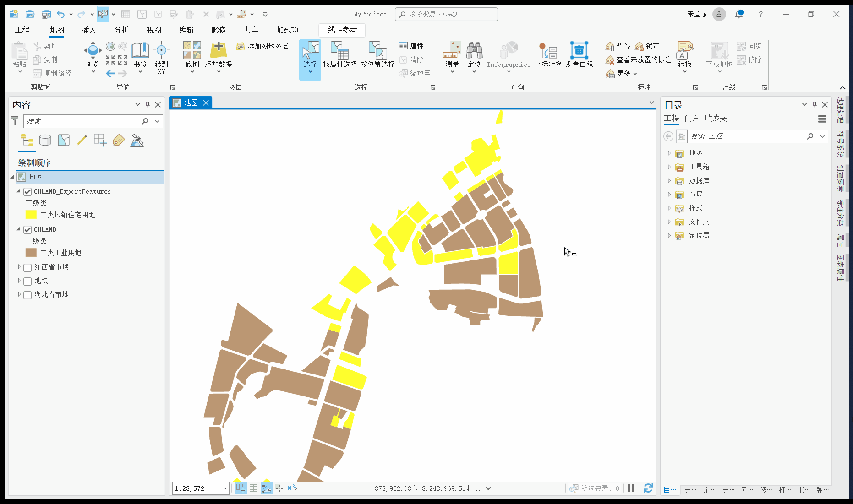
Task: Switch Contents to List By Labeling
Action: [x=118, y=140]
